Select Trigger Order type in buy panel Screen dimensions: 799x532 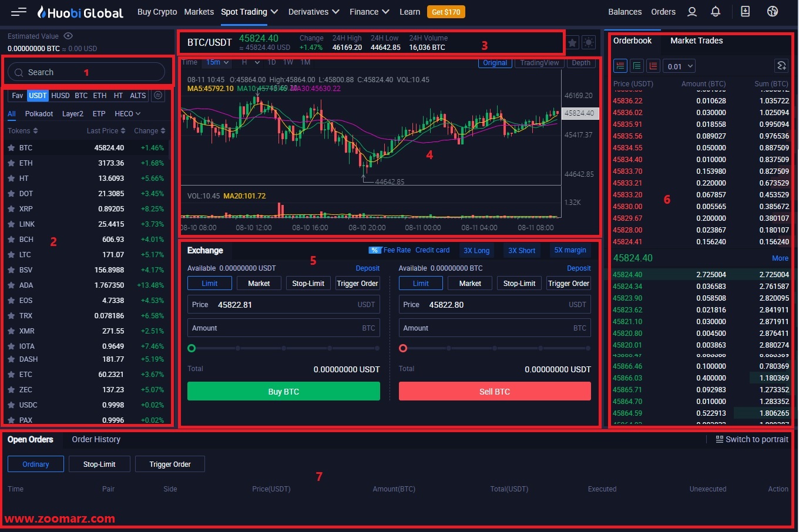(357, 284)
